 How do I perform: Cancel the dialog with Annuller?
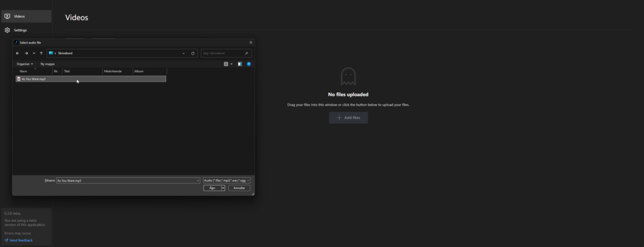[x=239, y=188]
